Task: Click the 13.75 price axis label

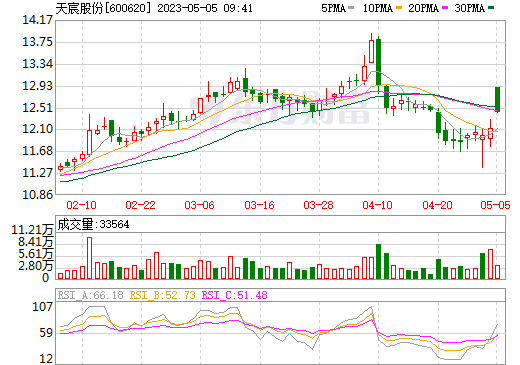Action: [37, 42]
